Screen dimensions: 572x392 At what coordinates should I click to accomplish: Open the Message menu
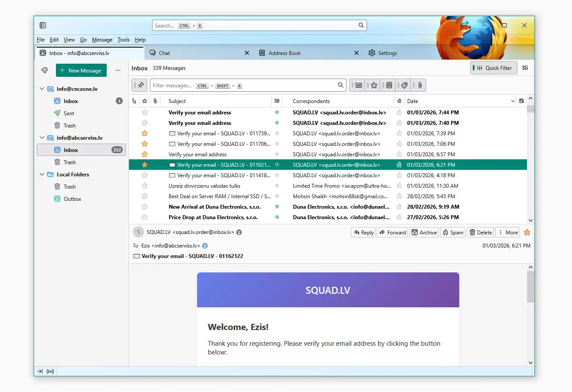click(102, 39)
